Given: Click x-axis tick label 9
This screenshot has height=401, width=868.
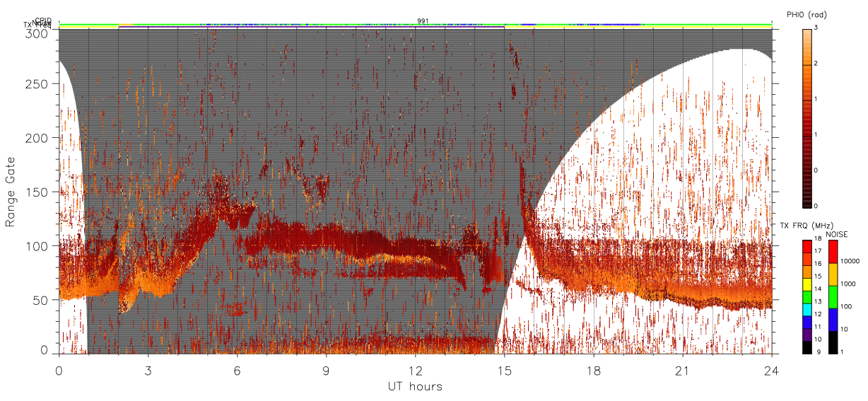Looking at the screenshot, I should [326, 371].
